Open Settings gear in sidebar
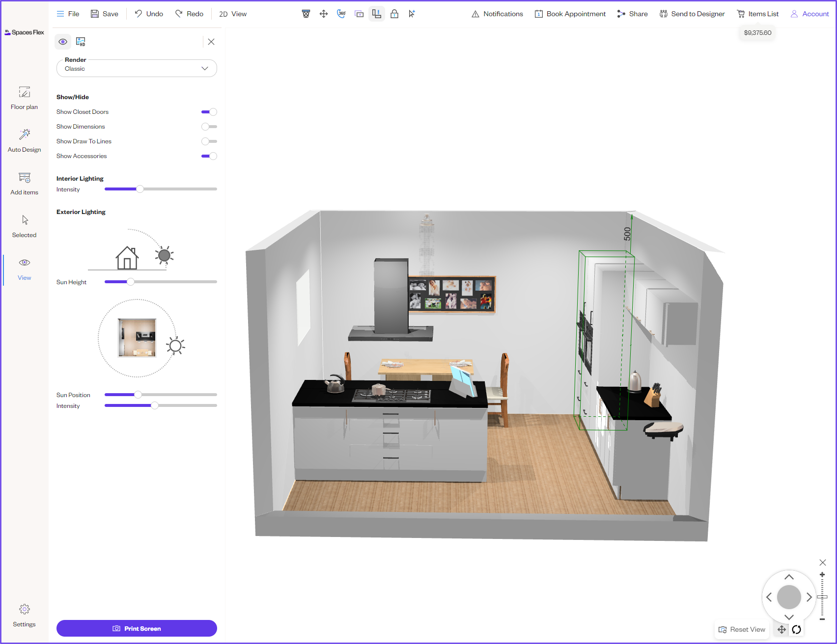The width and height of the screenshot is (837, 644). coord(24,615)
